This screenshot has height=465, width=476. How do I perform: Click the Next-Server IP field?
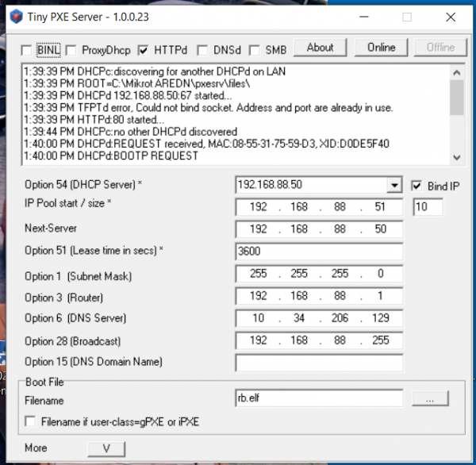(x=319, y=229)
